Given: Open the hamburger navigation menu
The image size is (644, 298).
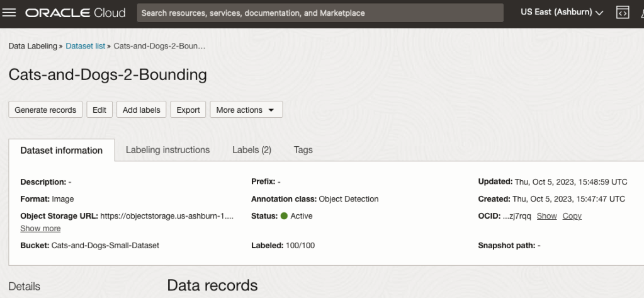Looking at the screenshot, I should point(9,13).
